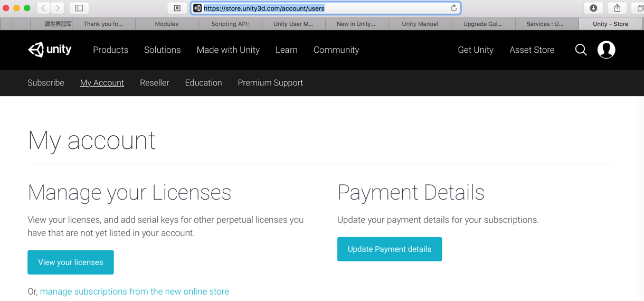
Task: Open the Reseller page
Action: point(154,83)
